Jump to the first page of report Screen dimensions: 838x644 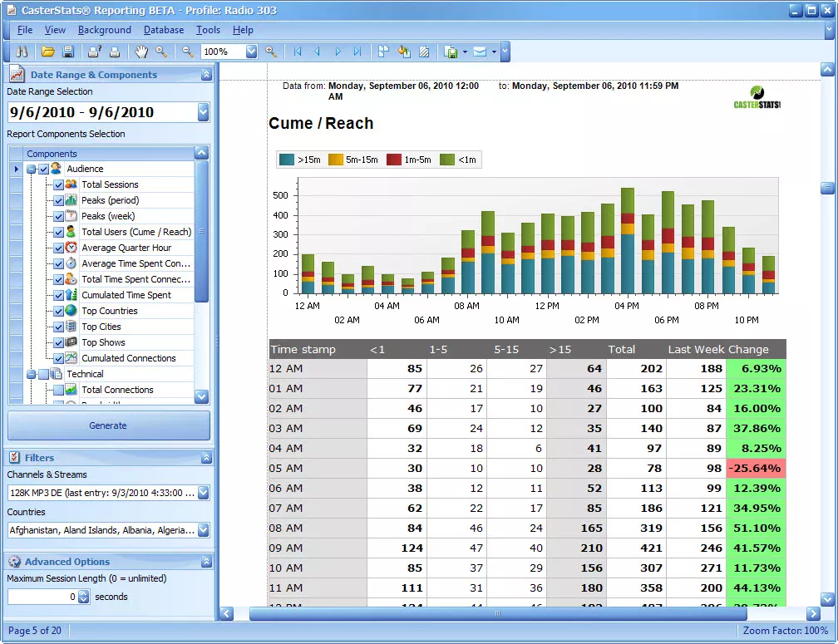tap(298, 52)
